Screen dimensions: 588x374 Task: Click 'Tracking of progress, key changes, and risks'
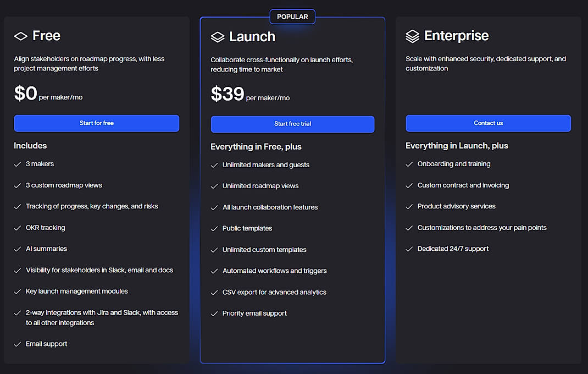click(92, 206)
